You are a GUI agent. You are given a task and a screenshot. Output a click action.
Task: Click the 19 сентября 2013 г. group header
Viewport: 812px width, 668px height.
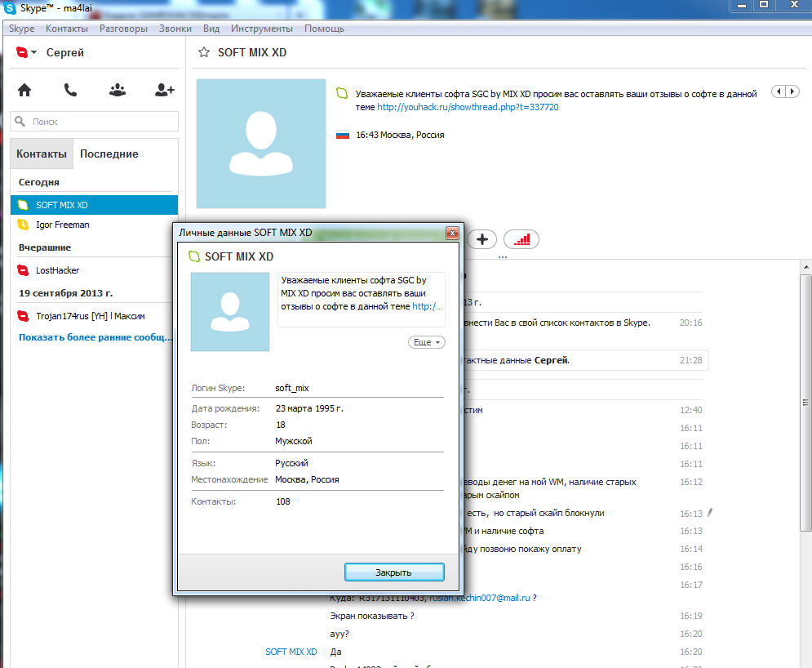point(66,293)
